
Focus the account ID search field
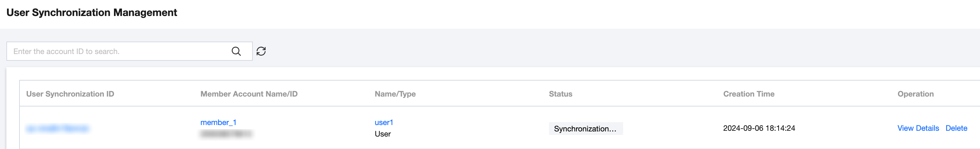[x=118, y=51]
